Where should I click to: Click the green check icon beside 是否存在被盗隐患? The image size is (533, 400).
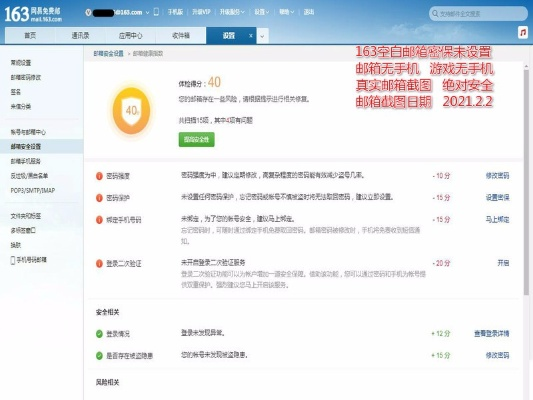click(99, 356)
